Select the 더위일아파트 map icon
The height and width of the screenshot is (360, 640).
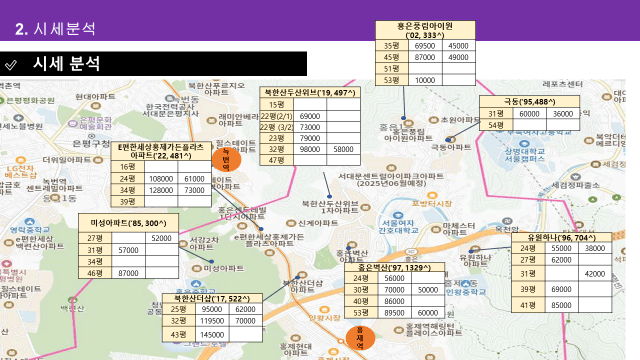pos(98,160)
